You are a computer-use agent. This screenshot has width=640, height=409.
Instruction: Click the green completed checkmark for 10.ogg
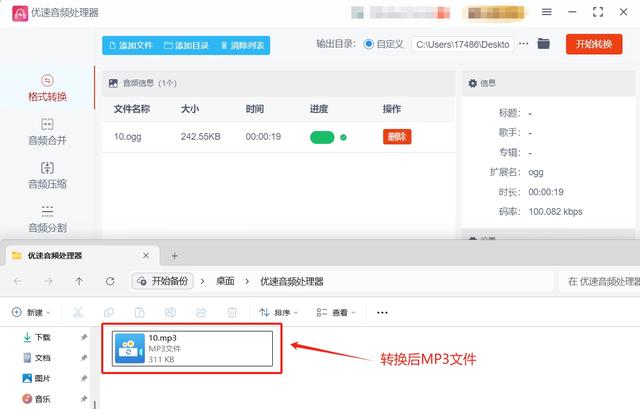click(343, 137)
